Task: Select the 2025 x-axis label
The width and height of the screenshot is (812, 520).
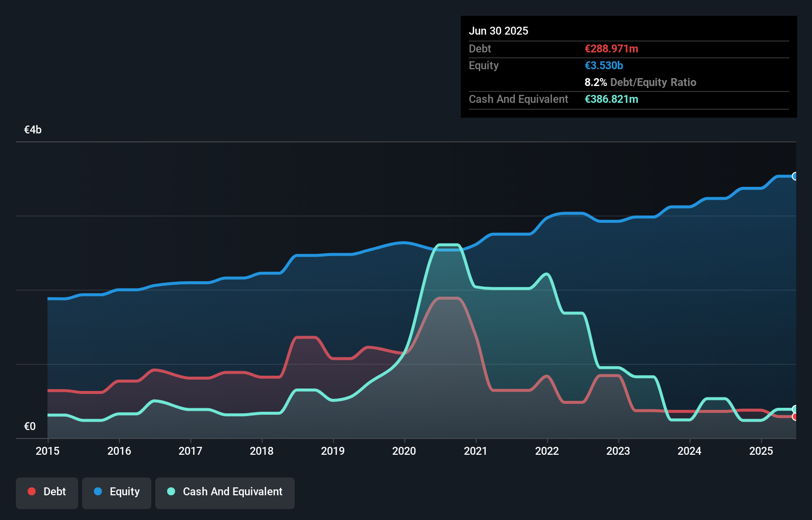Action: coord(761,451)
